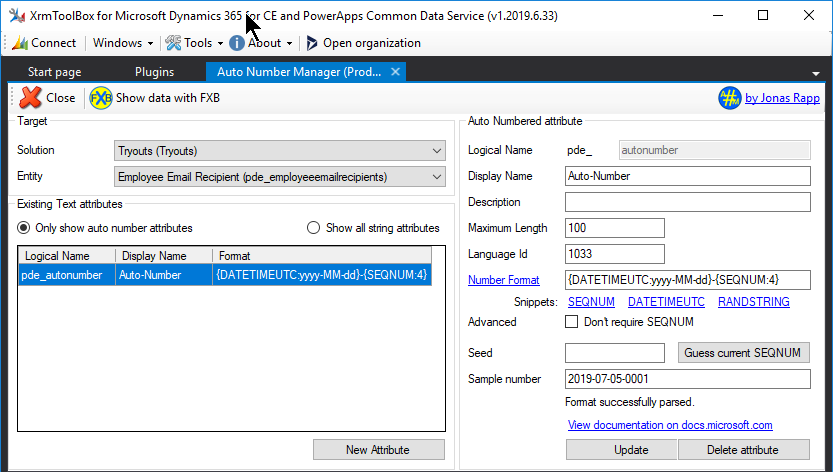This screenshot has height=472, width=833.
Task: Click the Close toolbar button label
Action: pos(61,98)
